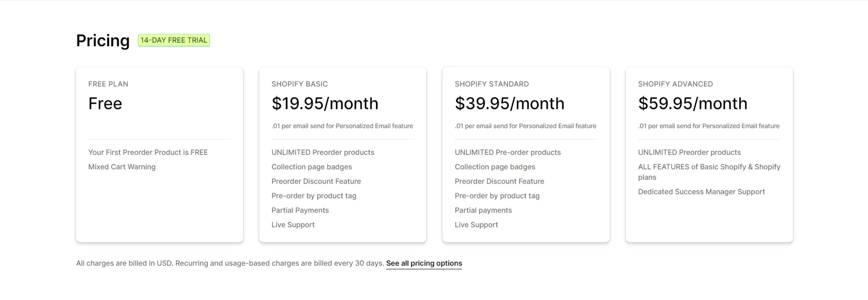
Task: Select the SHOPIFY STANDARD plan label
Action: [x=491, y=84]
